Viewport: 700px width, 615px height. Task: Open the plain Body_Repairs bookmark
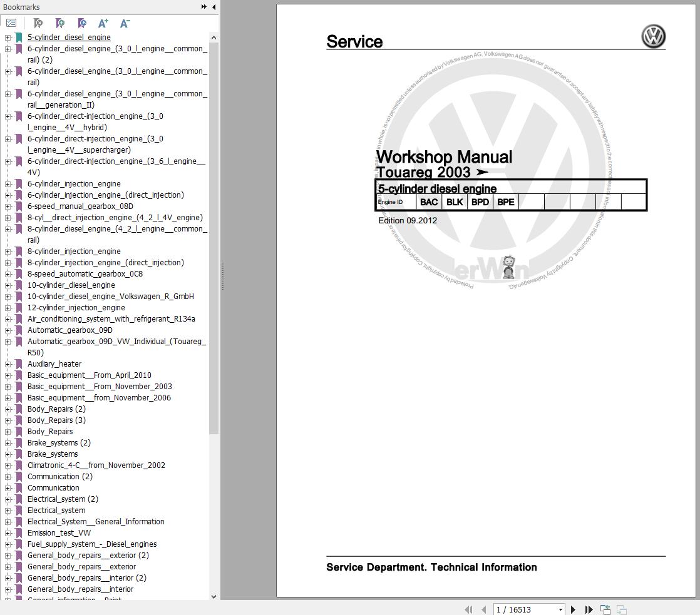pos(50,431)
